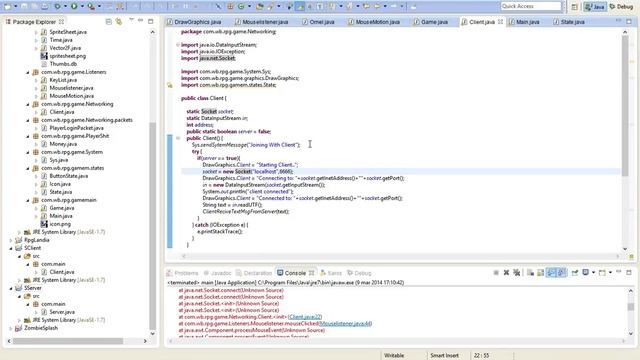The image size is (640, 360).
Task: Click the Console vertical scrollbar thumb
Action: click(631, 307)
